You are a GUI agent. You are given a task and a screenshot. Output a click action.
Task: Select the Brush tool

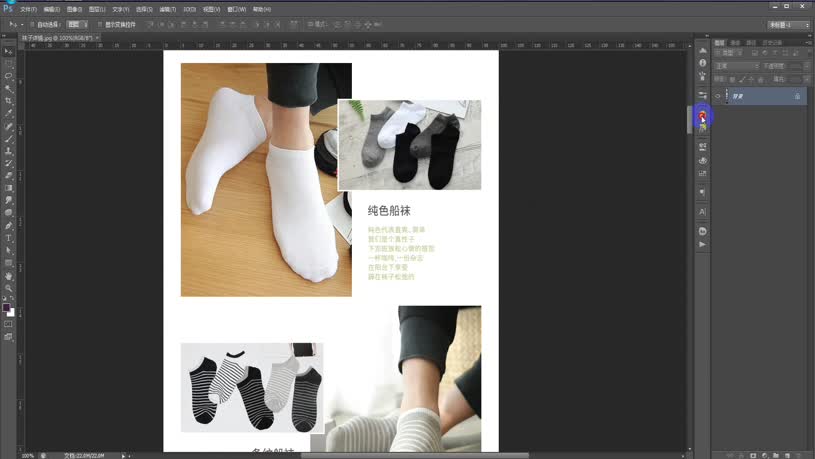[x=8, y=139]
